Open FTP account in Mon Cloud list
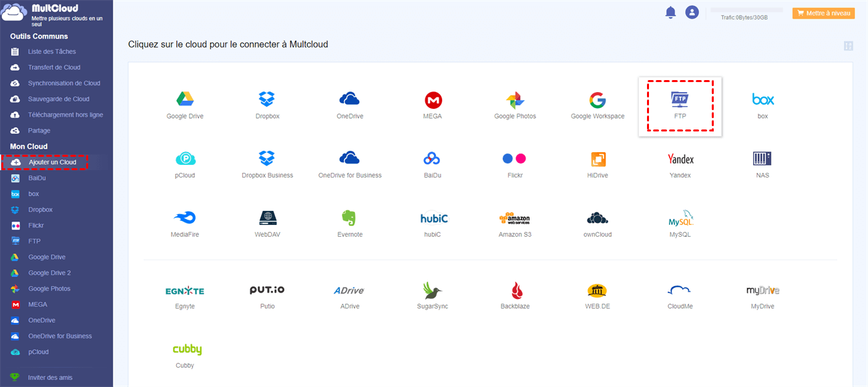Viewport: 868px width, 387px height. pyautogui.click(x=34, y=242)
